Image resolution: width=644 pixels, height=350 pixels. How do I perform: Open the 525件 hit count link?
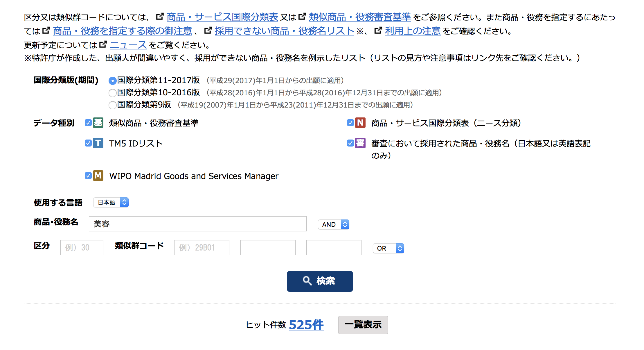[x=306, y=325]
